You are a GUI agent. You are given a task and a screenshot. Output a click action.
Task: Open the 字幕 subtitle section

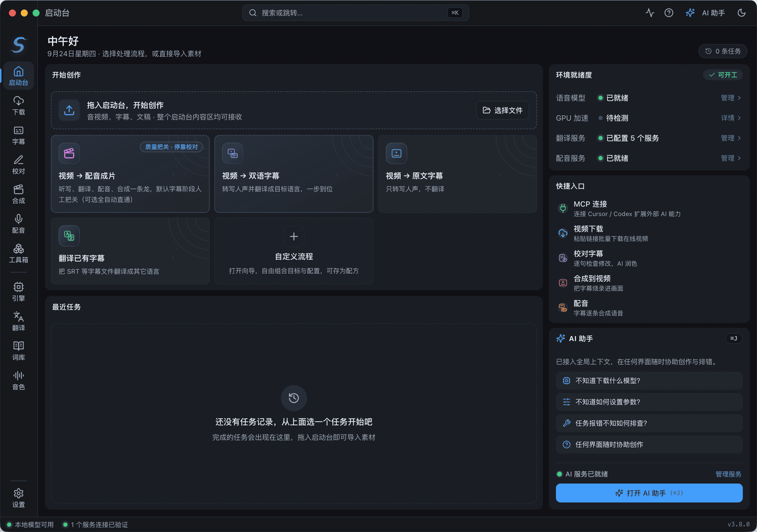click(x=18, y=135)
